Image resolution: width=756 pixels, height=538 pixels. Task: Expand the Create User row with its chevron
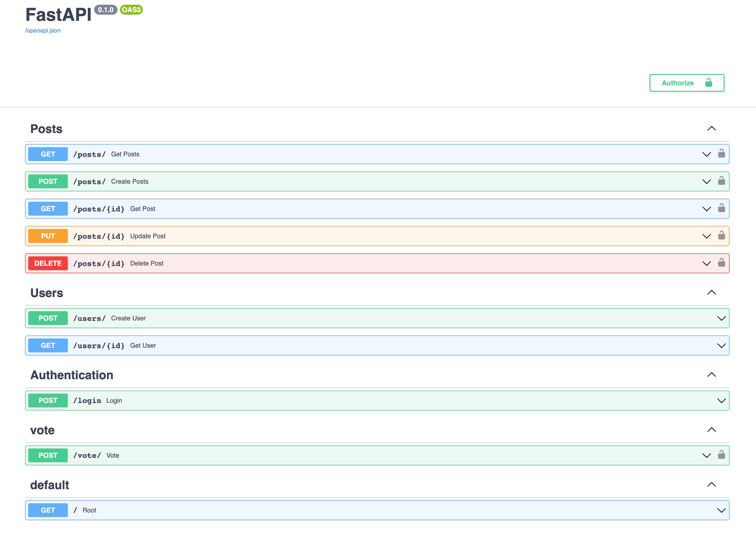[721, 318]
